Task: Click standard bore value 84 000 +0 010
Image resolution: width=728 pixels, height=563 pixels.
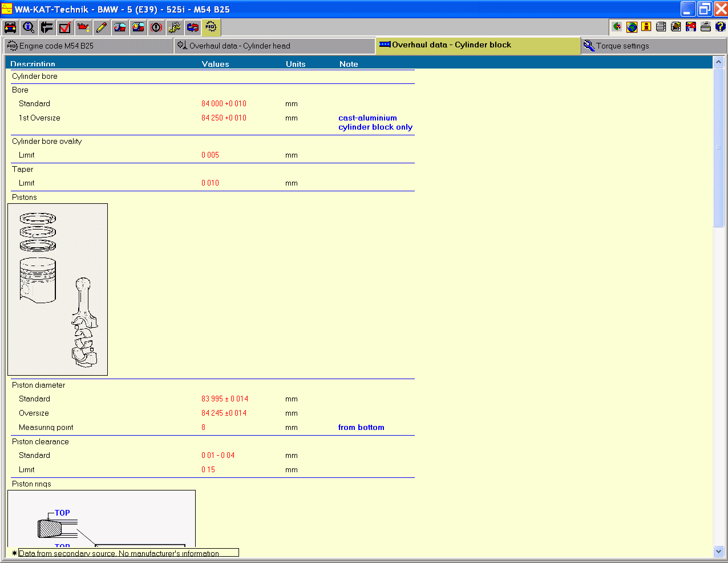Action: click(224, 103)
